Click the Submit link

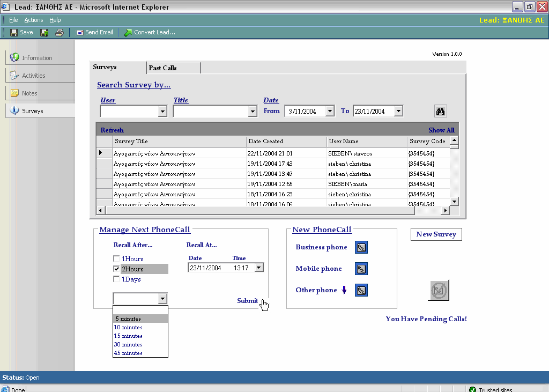point(247,300)
